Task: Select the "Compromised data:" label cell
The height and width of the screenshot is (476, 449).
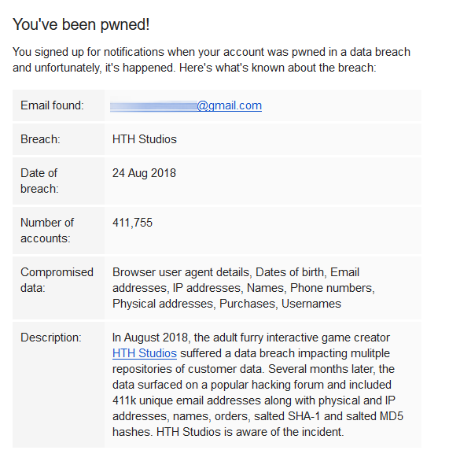Action: (x=58, y=288)
